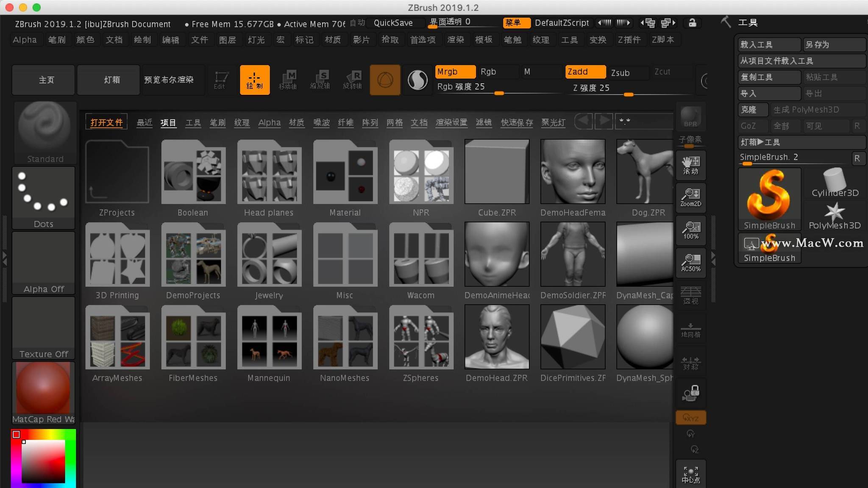868x488 pixels.
Task: Open the MatCap Red Wax material
Action: click(x=44, y=393)
